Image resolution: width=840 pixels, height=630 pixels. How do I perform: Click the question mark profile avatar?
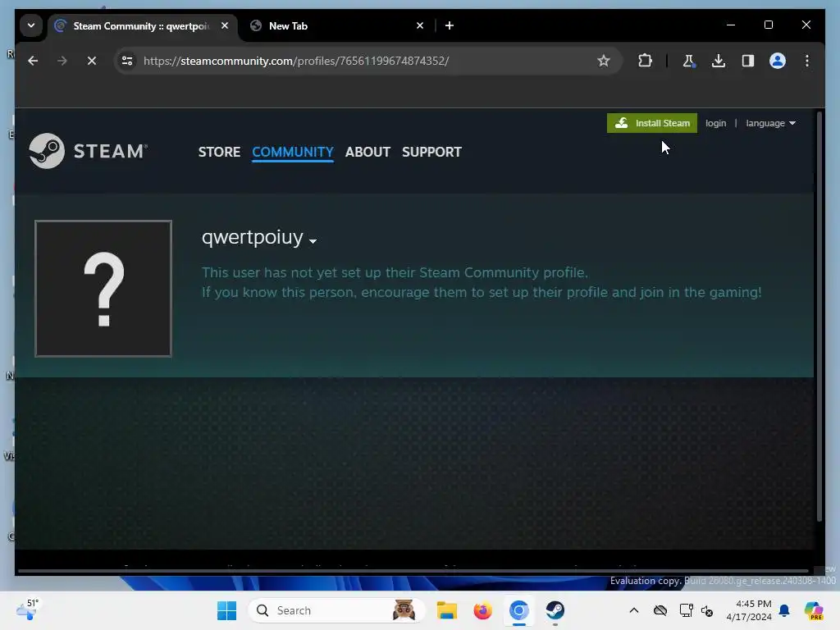click(103, 288)
